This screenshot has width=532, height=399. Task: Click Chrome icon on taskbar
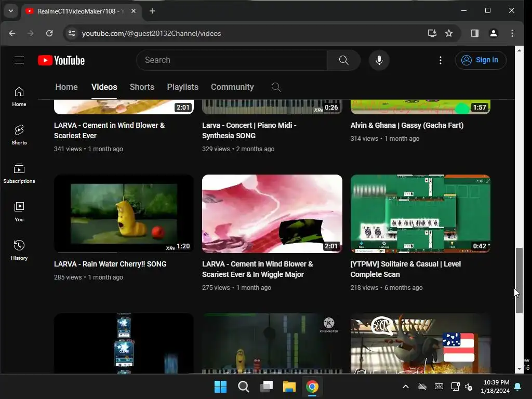coord(312,387)
